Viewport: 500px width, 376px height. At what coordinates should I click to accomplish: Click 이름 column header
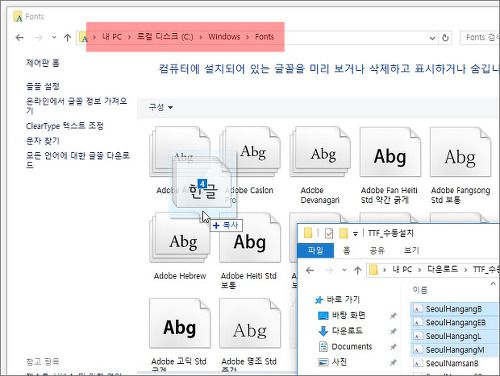point(420,290)
